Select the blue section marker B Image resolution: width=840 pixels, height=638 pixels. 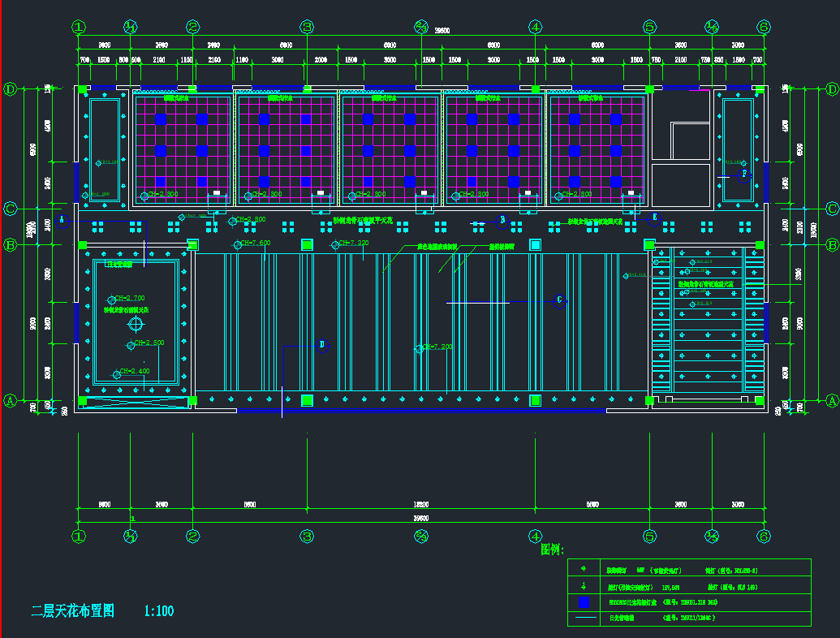(502, 220)
